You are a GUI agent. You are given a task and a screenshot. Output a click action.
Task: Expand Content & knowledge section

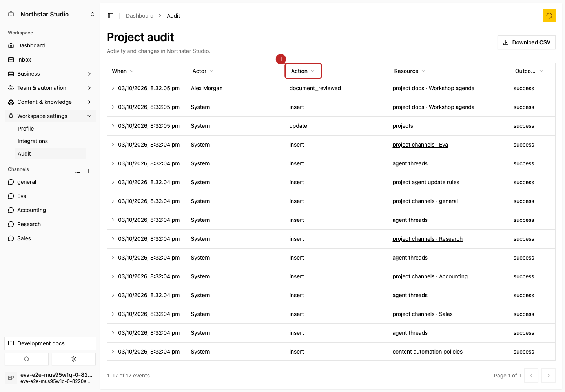click(x=50, y=102)
